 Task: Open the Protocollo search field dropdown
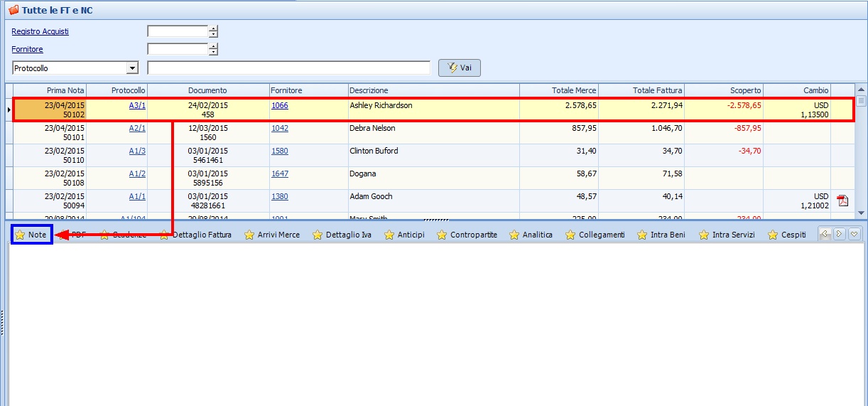tap(132, 68)
